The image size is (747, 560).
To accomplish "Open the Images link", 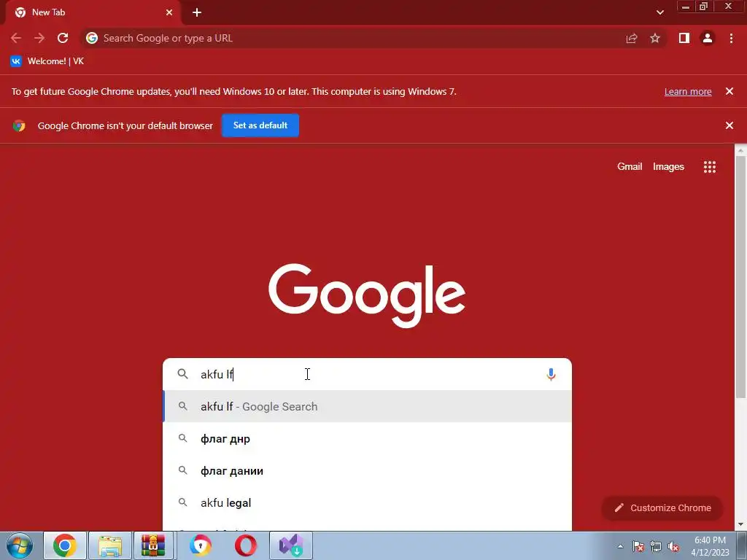I will click(x=668, y=167).
